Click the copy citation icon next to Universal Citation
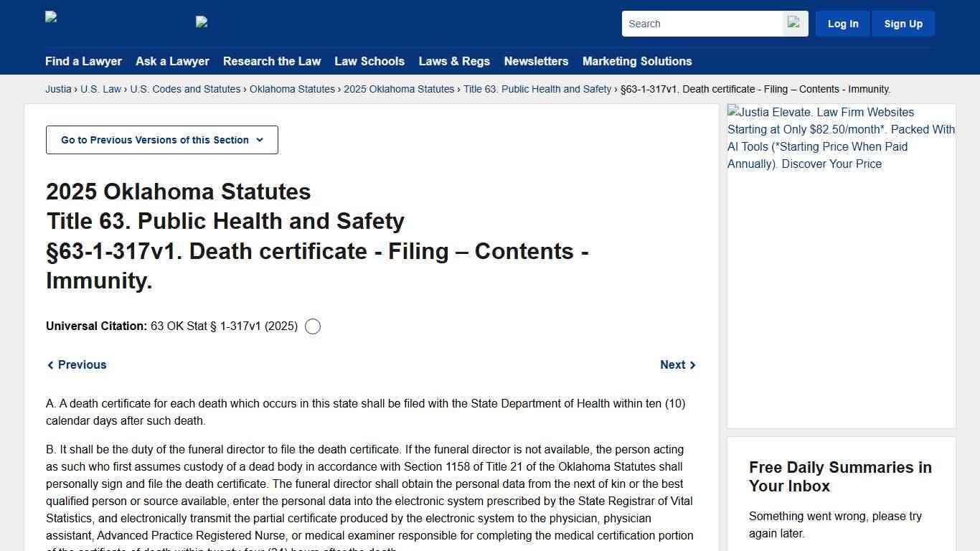Screen dimensions: 980x551 (312, 326)
